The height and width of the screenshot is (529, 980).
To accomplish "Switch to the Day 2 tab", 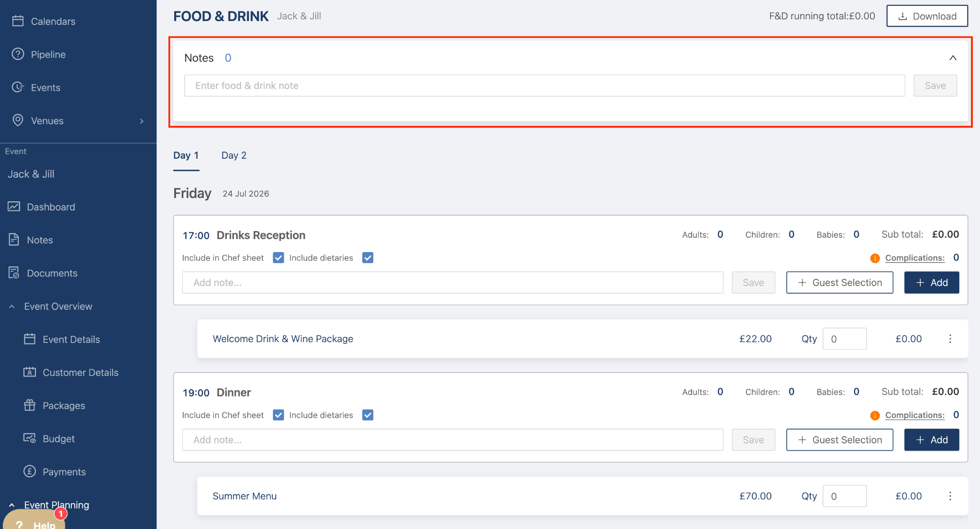I will tap(234, 155).
